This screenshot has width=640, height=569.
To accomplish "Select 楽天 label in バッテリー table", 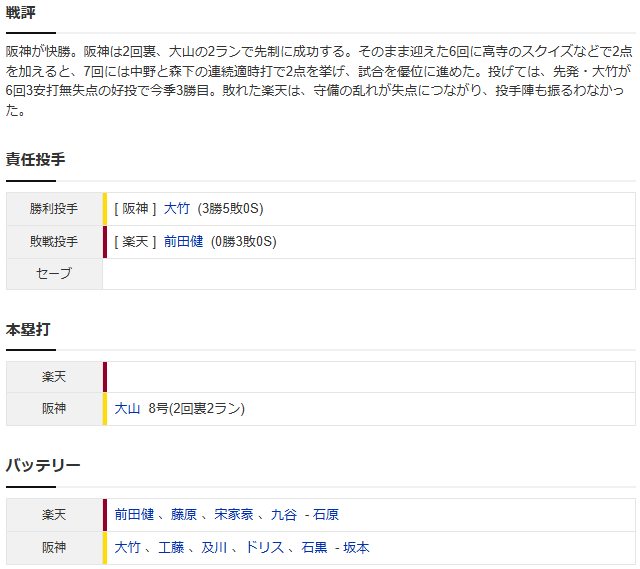I will pos(54,515).
